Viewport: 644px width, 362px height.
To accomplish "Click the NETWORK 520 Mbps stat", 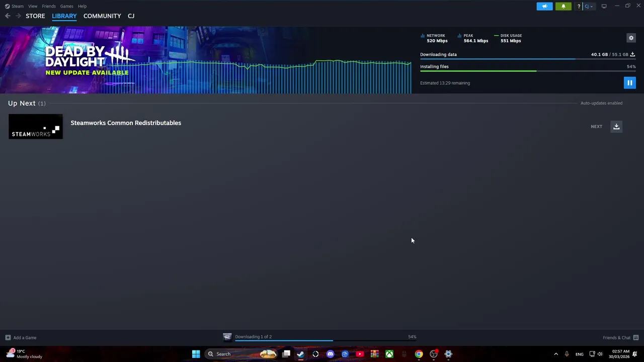I will (x=434, y=38).
